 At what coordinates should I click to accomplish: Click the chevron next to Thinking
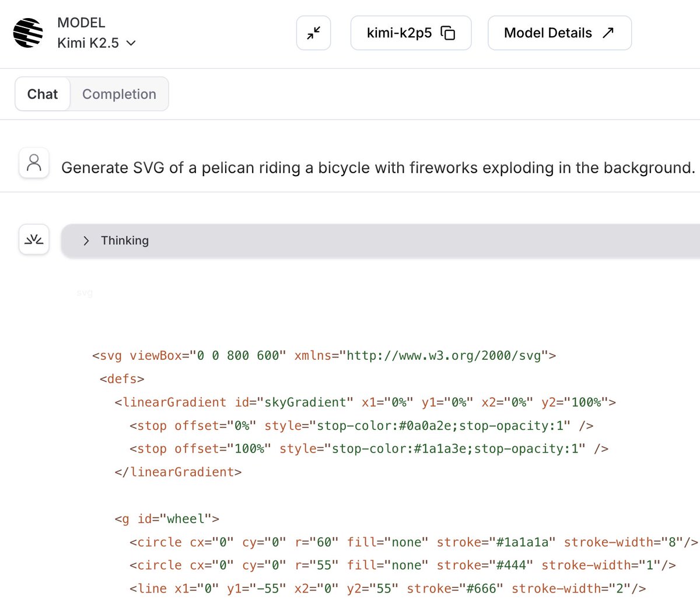point(86,240)
